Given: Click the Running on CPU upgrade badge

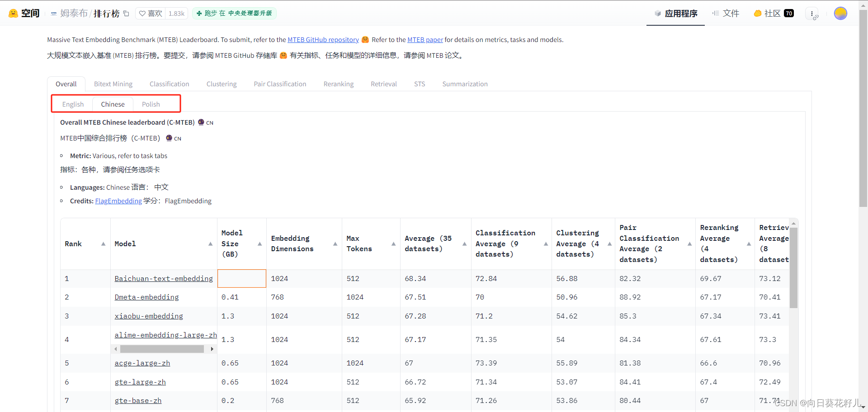Looking at the screenshot, I should [x=234, y=14].
